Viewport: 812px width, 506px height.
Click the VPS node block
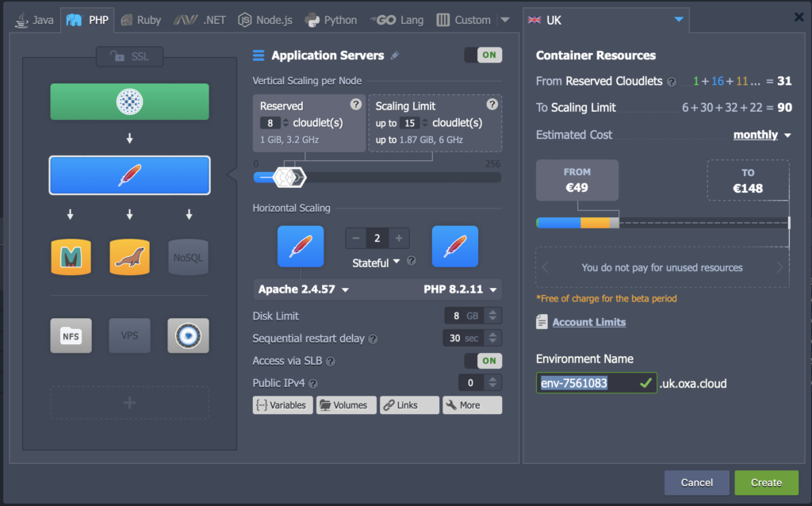(129, 335)
